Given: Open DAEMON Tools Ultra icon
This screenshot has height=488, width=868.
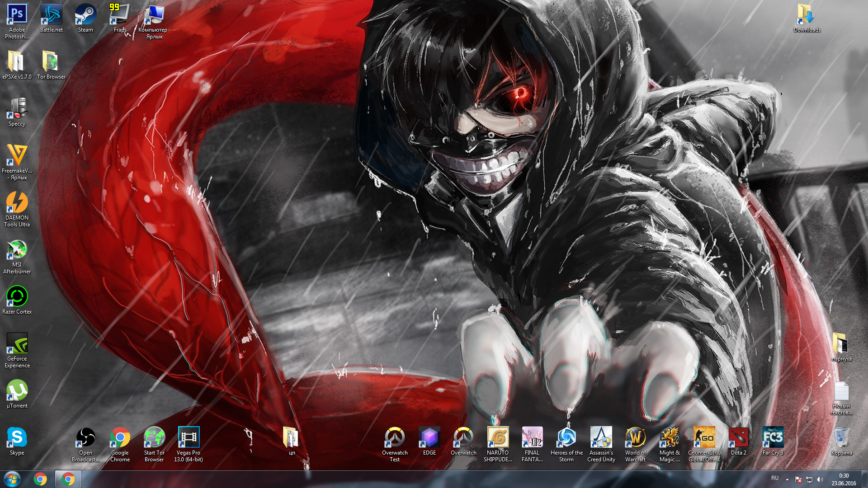Looking at the screenshot, I should [17, 210].
